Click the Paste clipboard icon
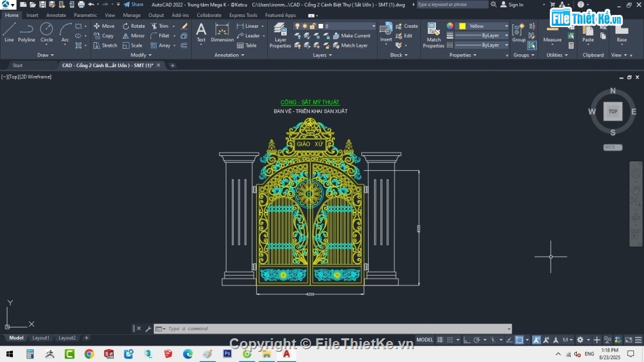The image size is (644, 362). click(588, 33)
